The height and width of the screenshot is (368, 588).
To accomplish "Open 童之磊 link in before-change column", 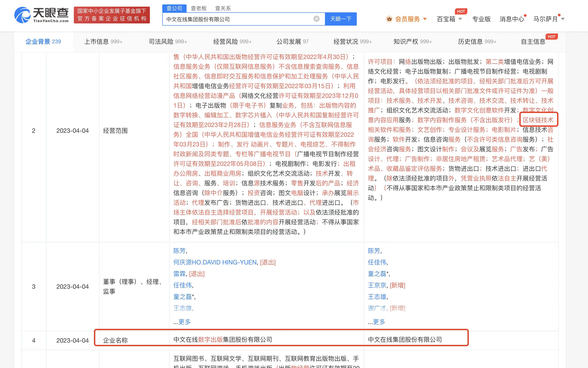I will click(x=182, y=297).
